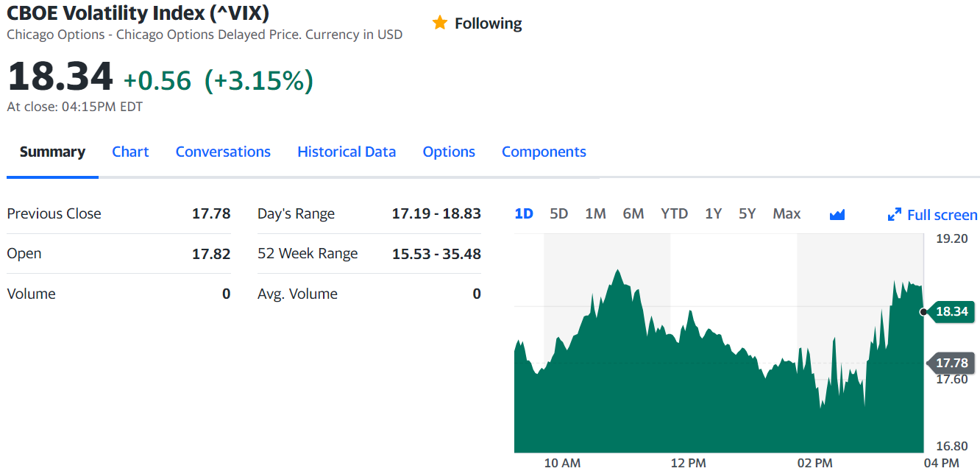
Task: Open the Chart tab
Action: [130, 152]
